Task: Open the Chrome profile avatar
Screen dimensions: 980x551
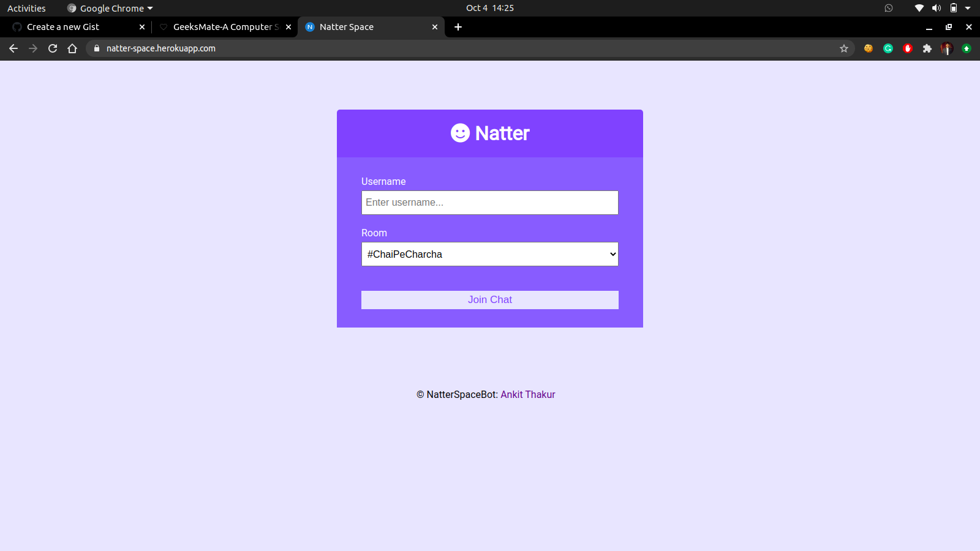Action: pos(947,48)
